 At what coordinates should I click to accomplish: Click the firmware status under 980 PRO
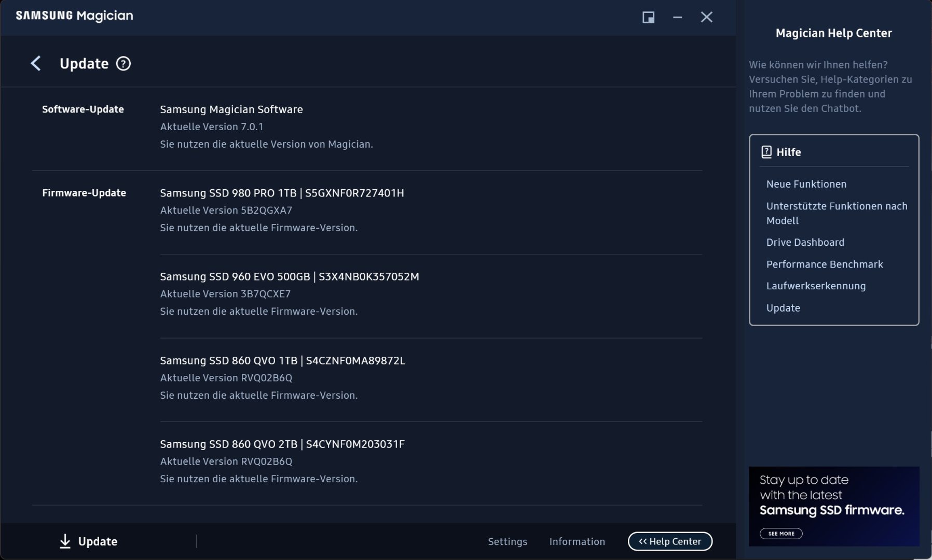click(259, 228)
